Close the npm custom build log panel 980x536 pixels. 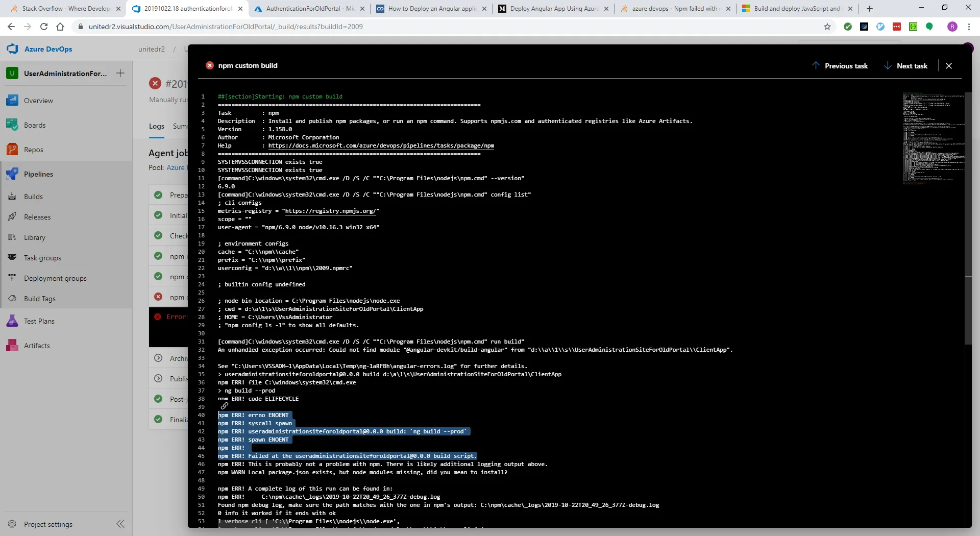pos(949,66)
